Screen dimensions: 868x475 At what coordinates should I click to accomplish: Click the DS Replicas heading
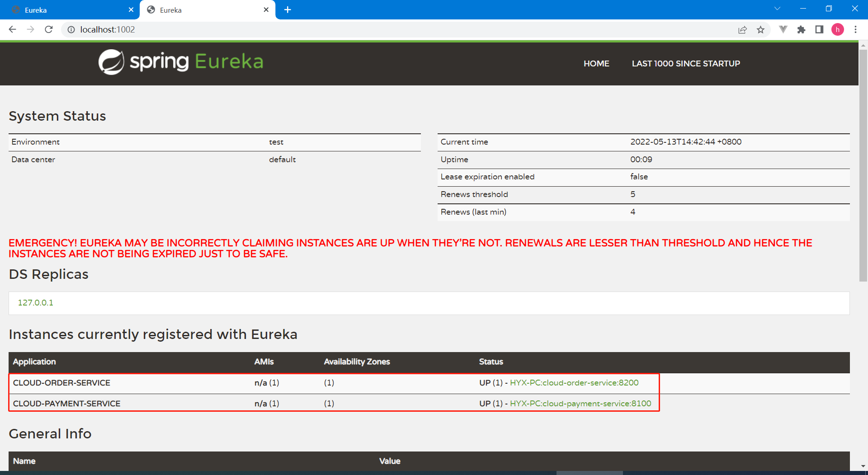(x=48, y=274)
